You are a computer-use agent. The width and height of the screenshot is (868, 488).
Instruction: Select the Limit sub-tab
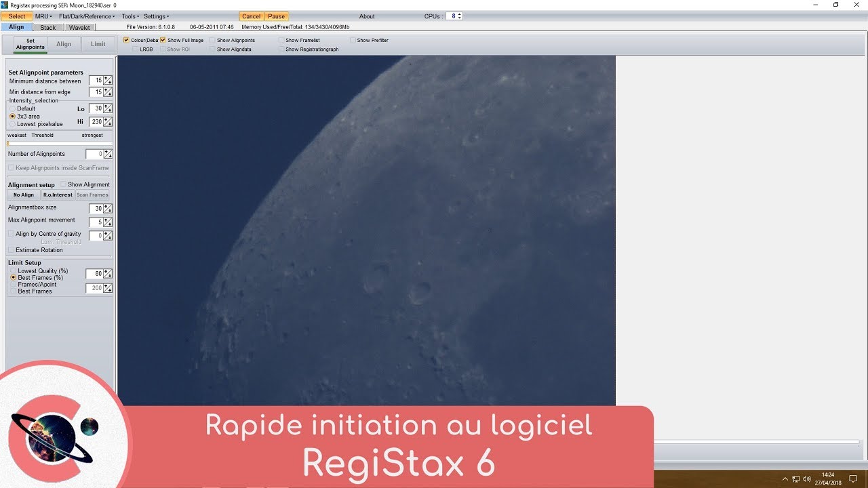coord(98,44)
